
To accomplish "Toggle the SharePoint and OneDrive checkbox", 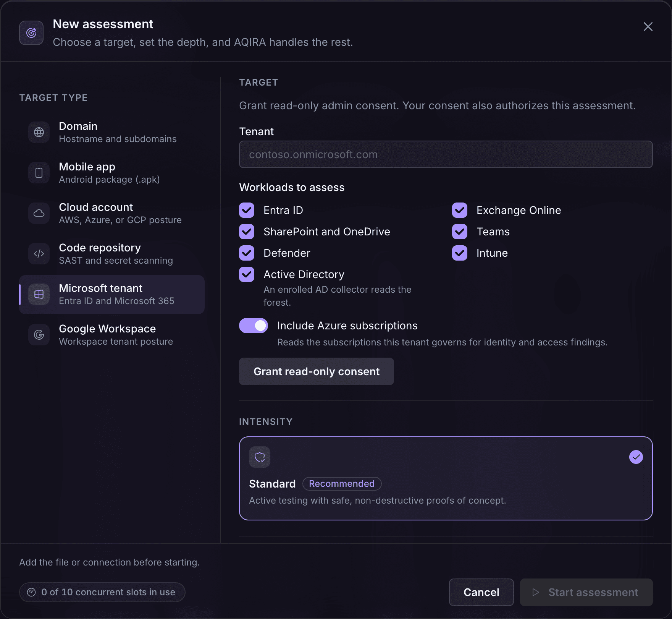I will [247, 232].
